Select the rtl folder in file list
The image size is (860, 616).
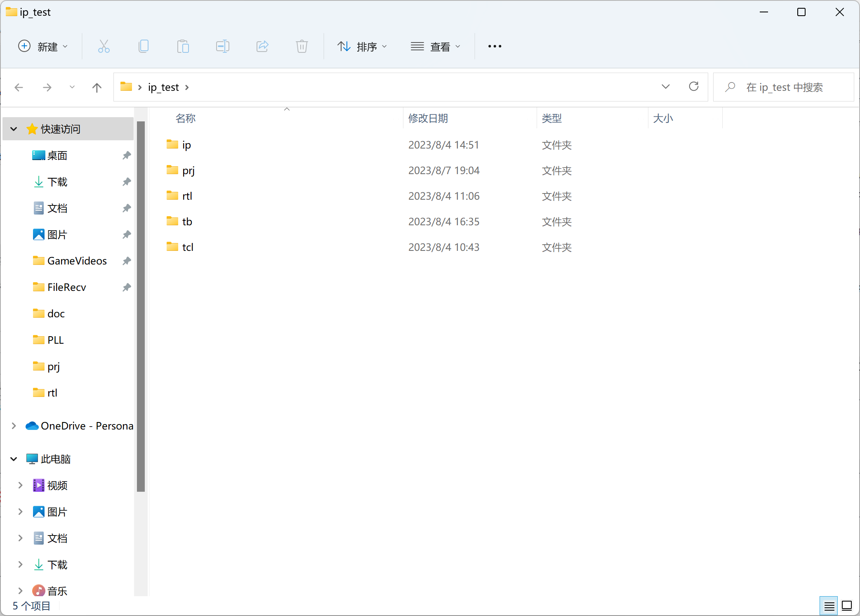click(187, 196)
